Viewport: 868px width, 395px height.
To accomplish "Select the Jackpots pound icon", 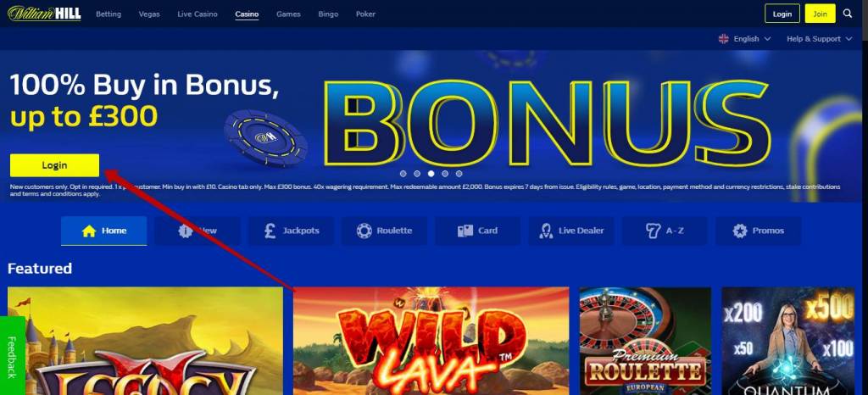I will click(x=270, y=231).
